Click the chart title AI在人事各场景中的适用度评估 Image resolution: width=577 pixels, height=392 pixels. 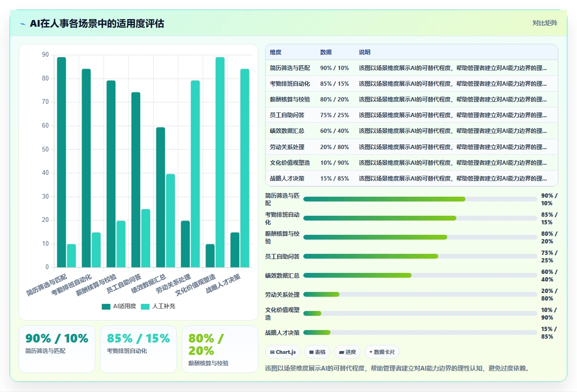[97, 23]
